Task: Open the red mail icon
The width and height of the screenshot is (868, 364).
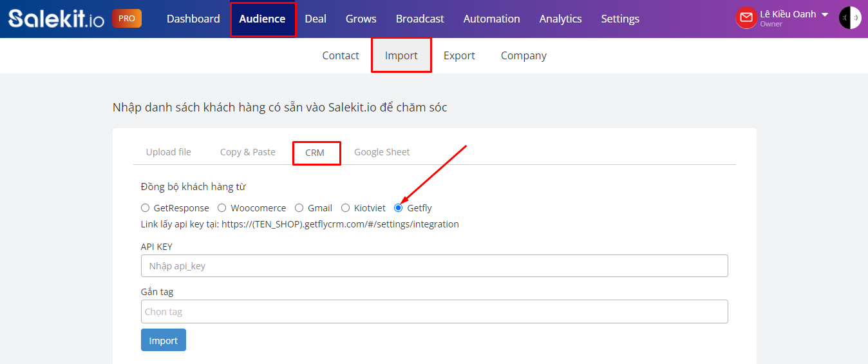Action: (746, 18)
